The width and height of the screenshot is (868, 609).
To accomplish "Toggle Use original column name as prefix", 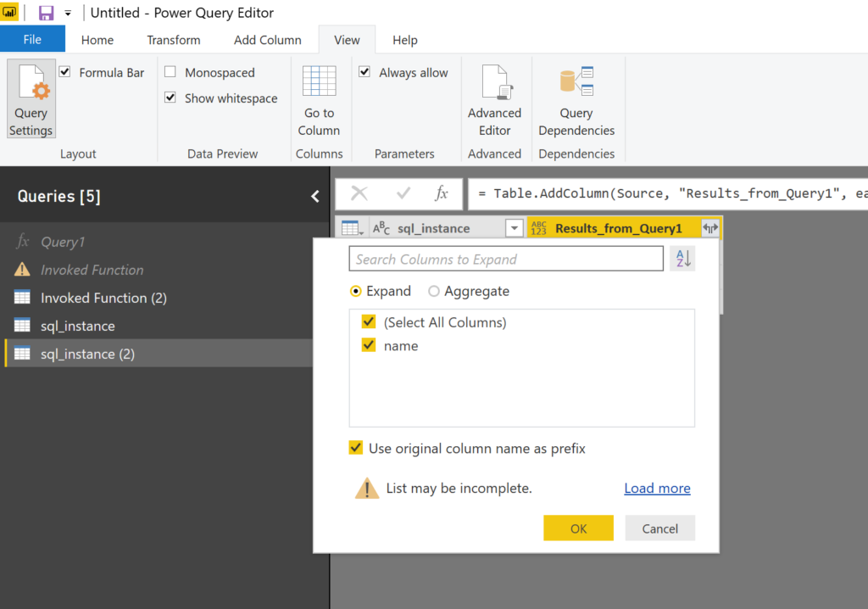I will point(356,448).
